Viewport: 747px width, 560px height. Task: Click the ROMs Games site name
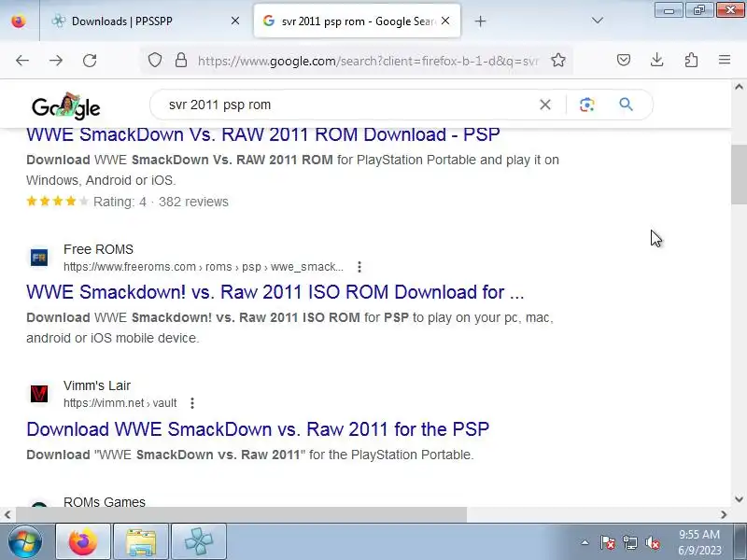pyautogui.click(x=105, y=502)
